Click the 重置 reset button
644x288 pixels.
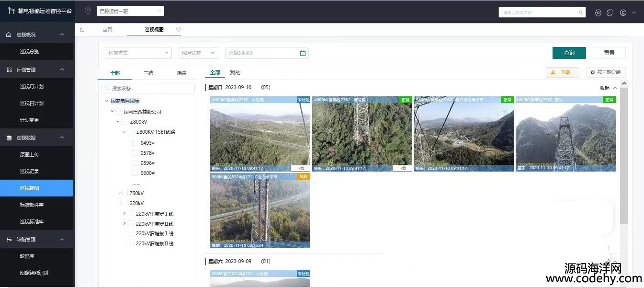(x=609, y=53)
